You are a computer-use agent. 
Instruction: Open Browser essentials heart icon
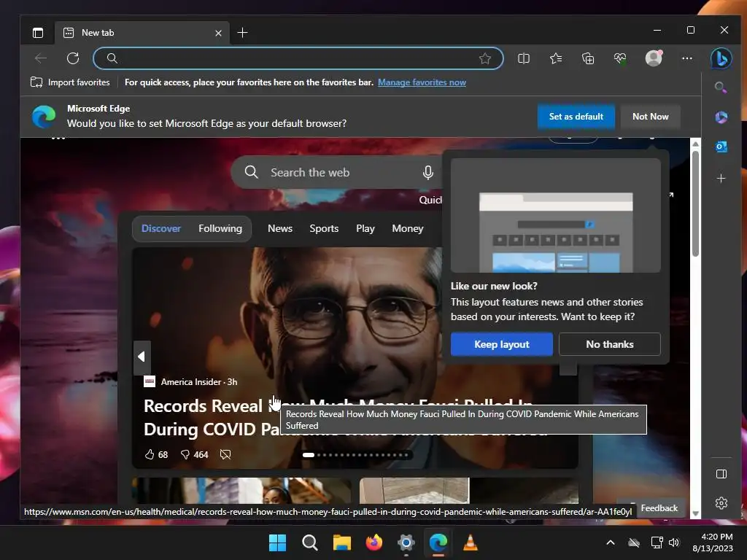620,58
